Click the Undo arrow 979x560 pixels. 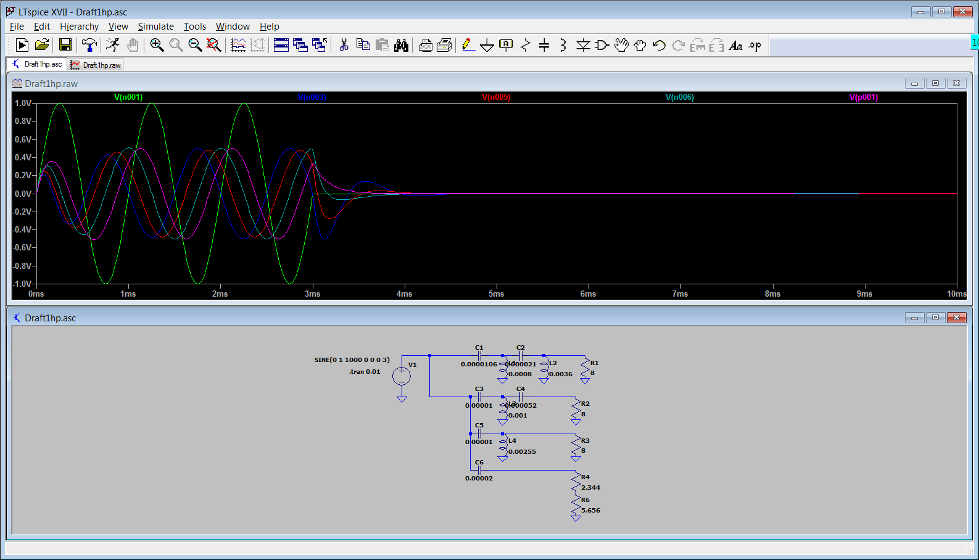659,45
